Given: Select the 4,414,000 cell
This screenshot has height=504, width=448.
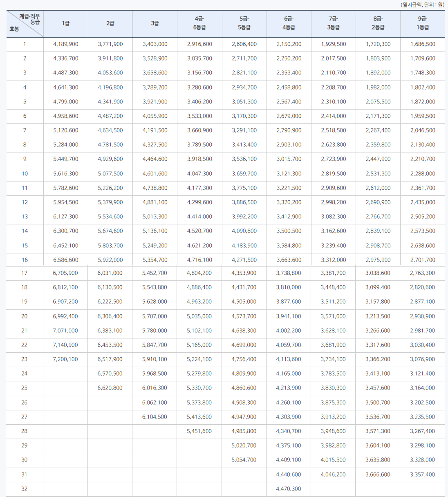Looking at the screenshot, I should pos(199,217).
